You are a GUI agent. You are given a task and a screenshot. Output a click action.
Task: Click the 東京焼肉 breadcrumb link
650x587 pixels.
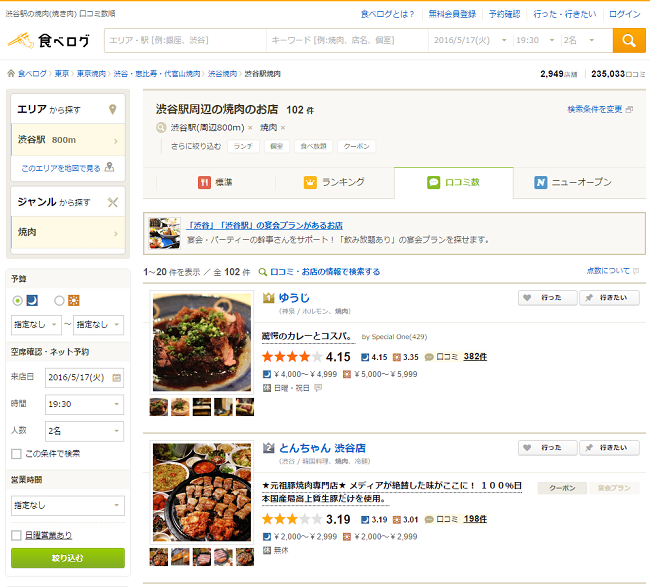(x=91, y=74)
